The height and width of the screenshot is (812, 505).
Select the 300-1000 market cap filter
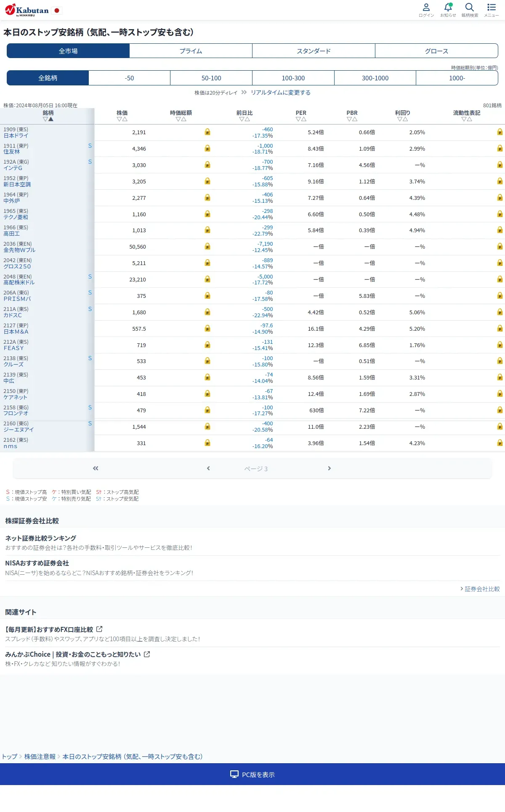pos(375,78)
